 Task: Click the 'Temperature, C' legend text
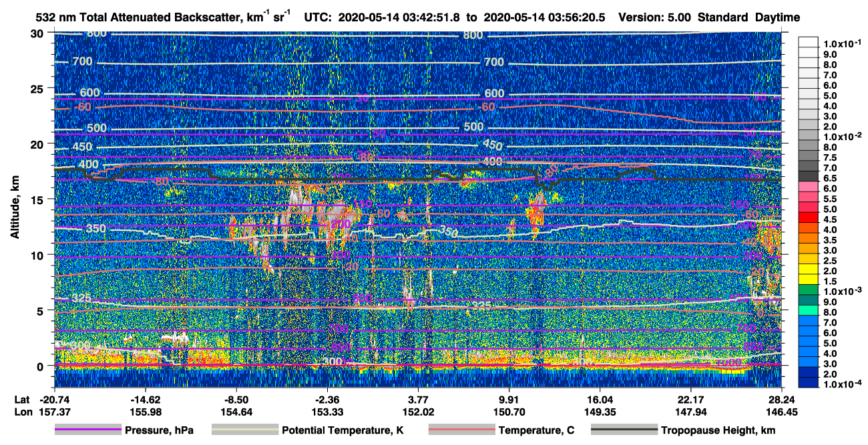(x=537, y=431)
